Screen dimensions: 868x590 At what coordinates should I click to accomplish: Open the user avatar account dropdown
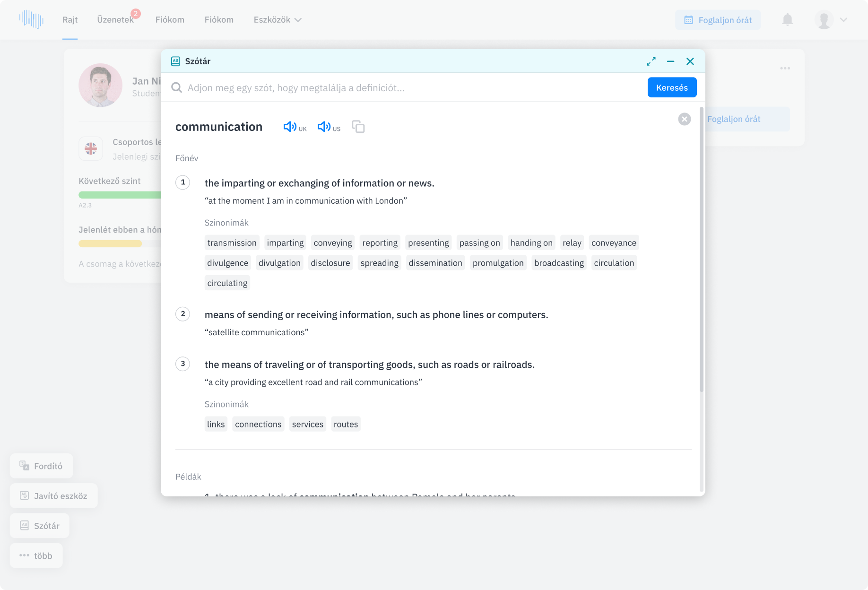pyautogui.click(x=830, y=20)
